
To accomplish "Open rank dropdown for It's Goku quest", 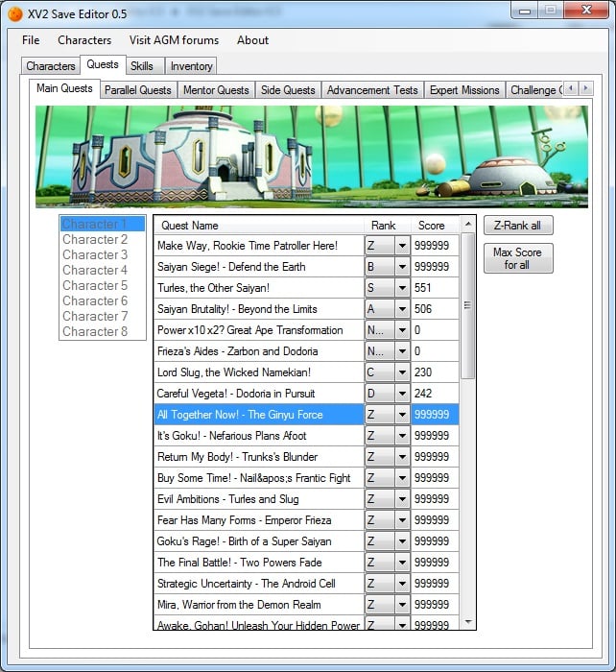I will click(x=402, y=436).
